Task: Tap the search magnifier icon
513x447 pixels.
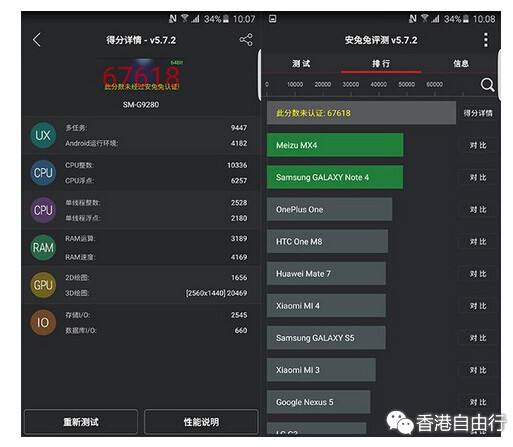Action: (x=487, y=85)
